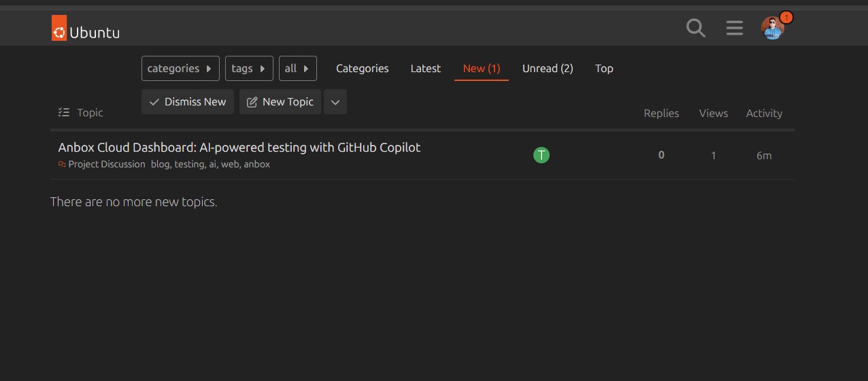
Task: Click the Ubuntu logo in the header
Action: pos(86,29)
